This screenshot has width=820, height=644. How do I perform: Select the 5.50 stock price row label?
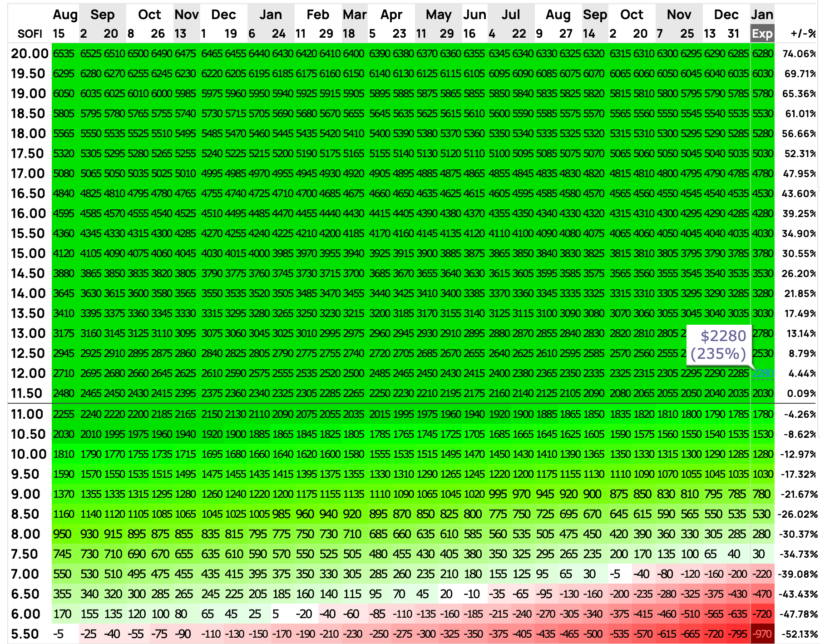click(25, 634)
